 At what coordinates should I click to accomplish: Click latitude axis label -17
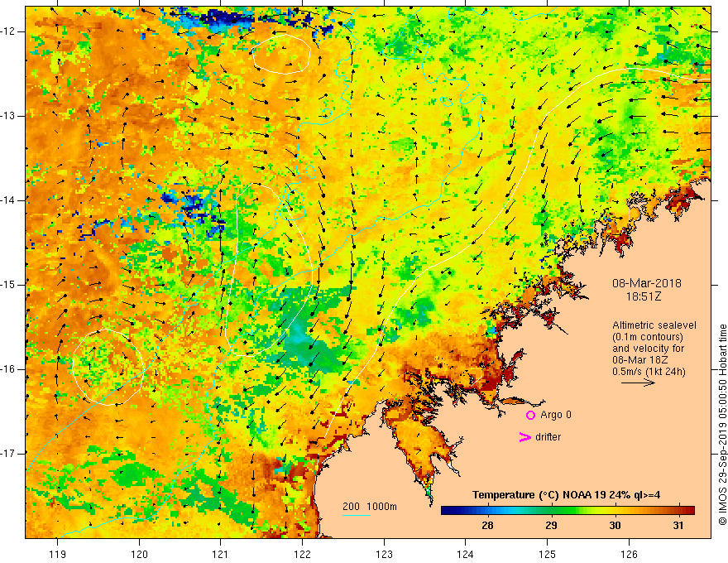(8, 454)
